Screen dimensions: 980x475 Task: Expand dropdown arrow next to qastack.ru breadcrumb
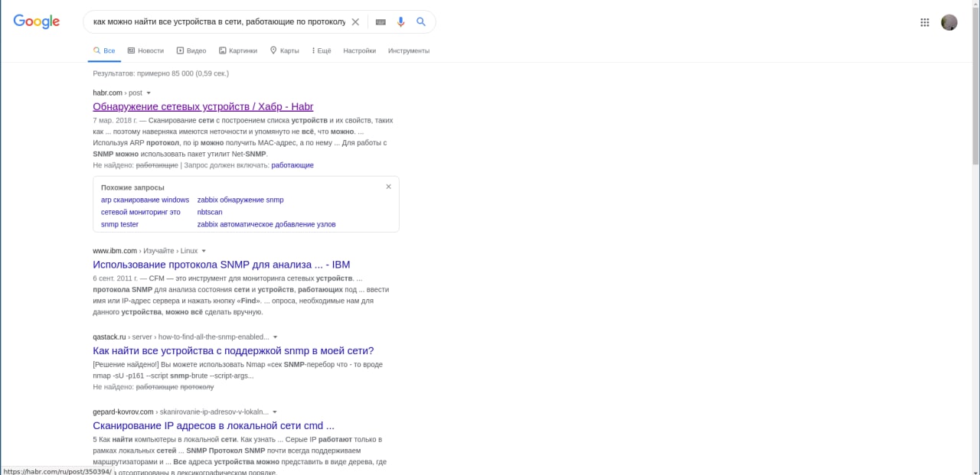click(x=275, y=337)
